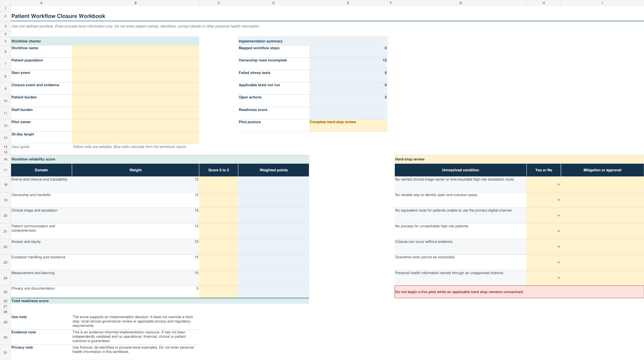Image resolution: width=644 pixels, height=360 pixels.
Task: Select score cell for Measurement and learning
Action: (x=219, y=278)
